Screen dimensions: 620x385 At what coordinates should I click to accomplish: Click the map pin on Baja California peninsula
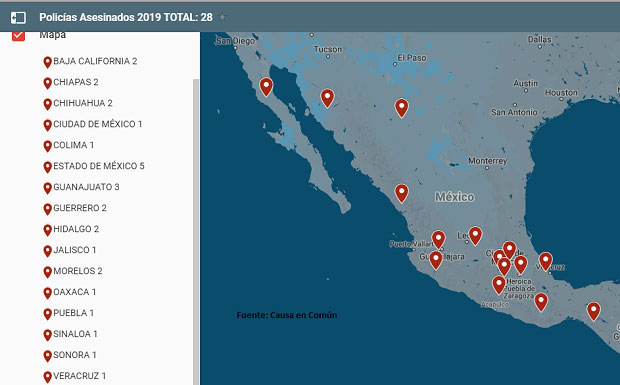(266, 87)
